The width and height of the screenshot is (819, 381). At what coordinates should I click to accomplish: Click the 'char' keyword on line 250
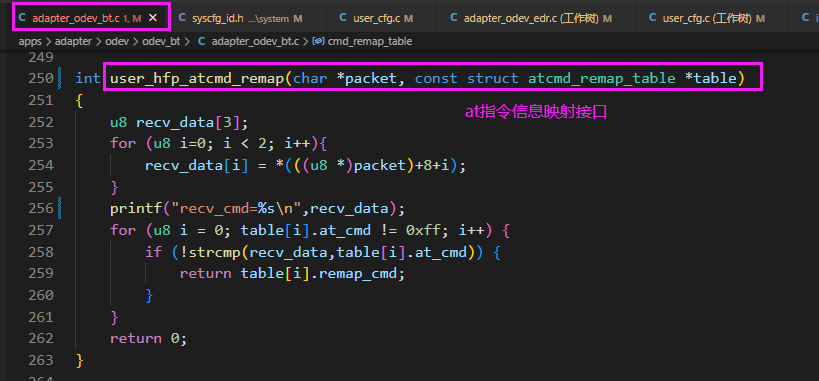[310, 78]
